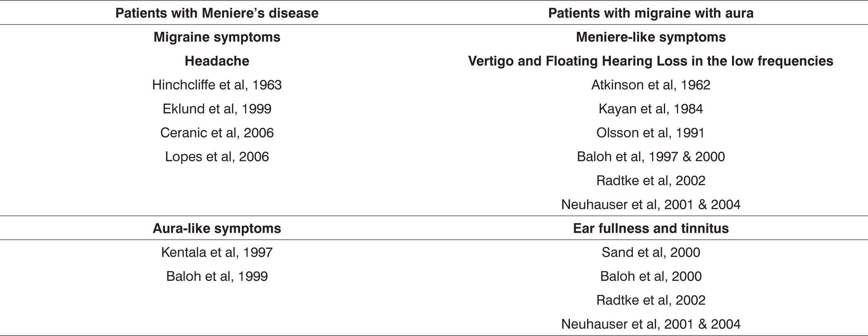
Task: Click the 'Headache' row heading
Action: (217, 61)
